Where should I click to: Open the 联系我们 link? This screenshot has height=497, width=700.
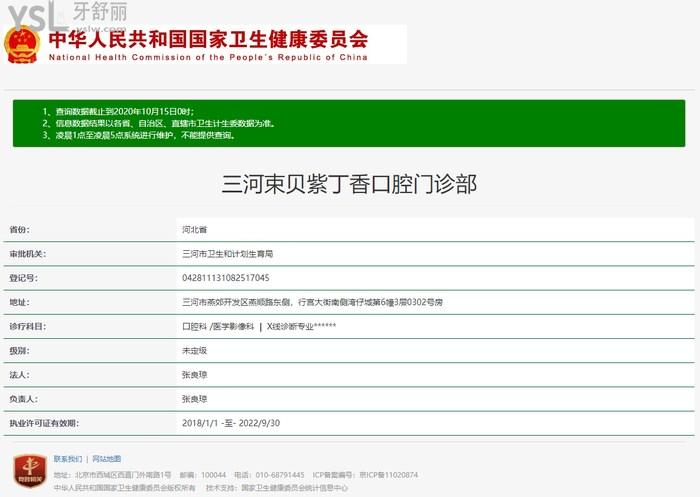(x=68, y=459)
